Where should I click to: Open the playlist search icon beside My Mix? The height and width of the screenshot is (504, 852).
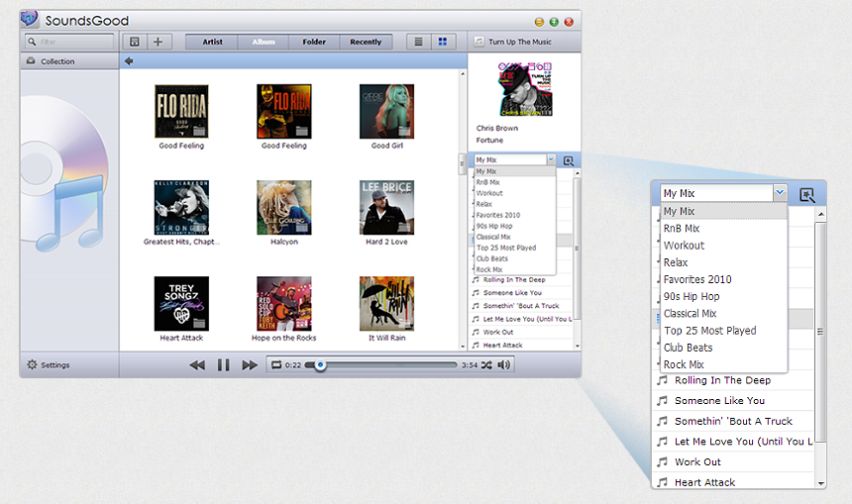coord(569,159)
